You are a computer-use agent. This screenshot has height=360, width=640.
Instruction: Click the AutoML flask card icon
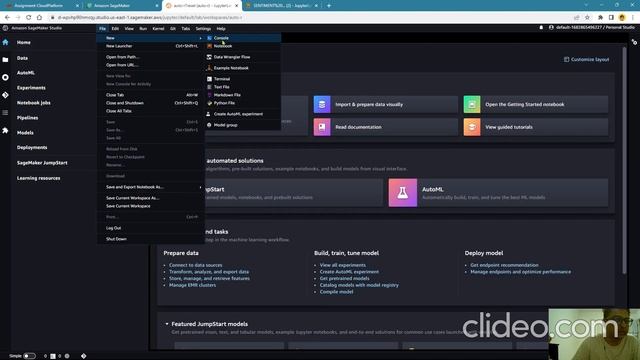pos(402,193)
